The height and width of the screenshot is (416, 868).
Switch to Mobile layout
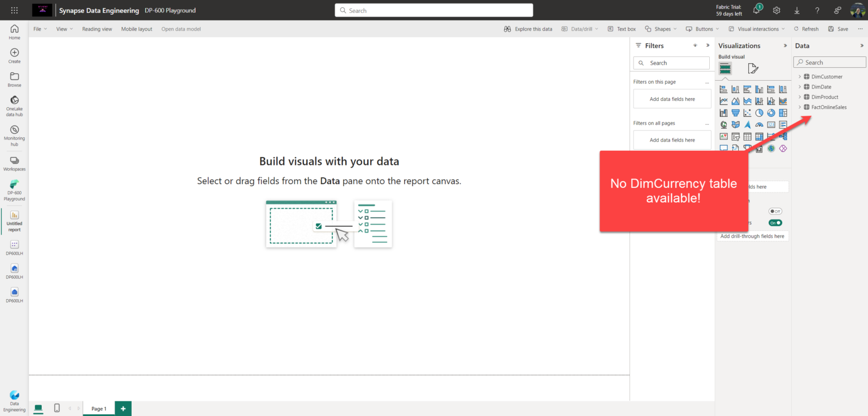point(136,29)
